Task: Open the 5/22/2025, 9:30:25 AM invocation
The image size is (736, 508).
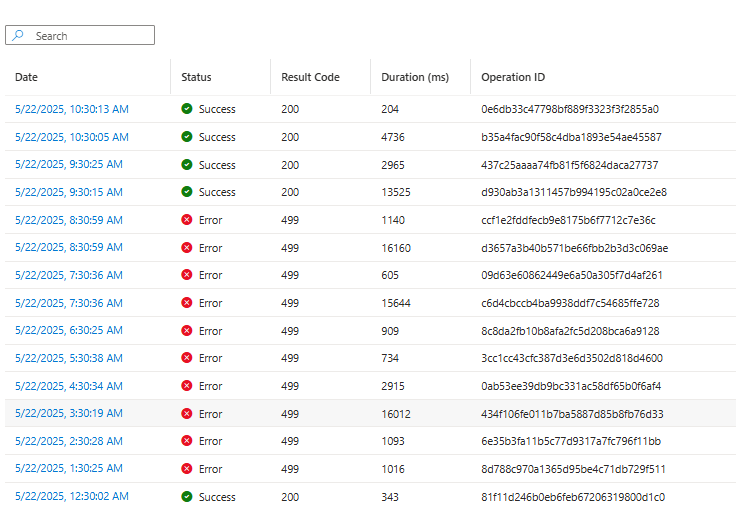Action: tap(69, 164)
